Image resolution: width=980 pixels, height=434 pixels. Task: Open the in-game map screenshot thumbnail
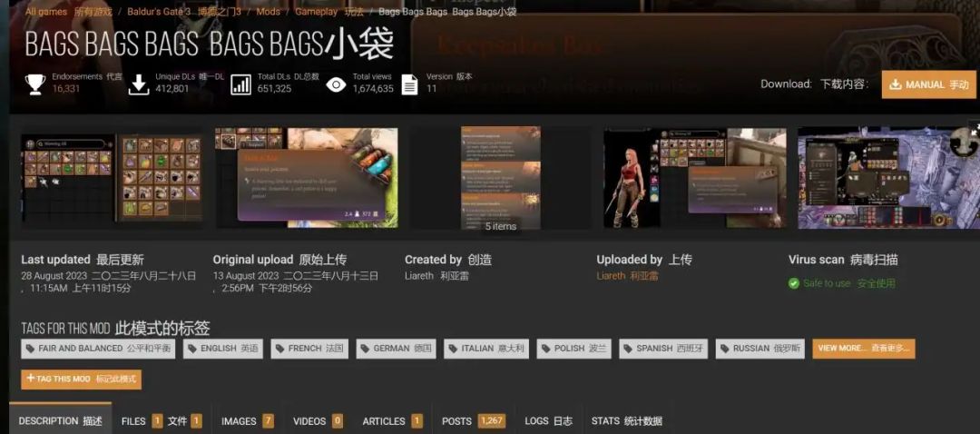[887, 178]
